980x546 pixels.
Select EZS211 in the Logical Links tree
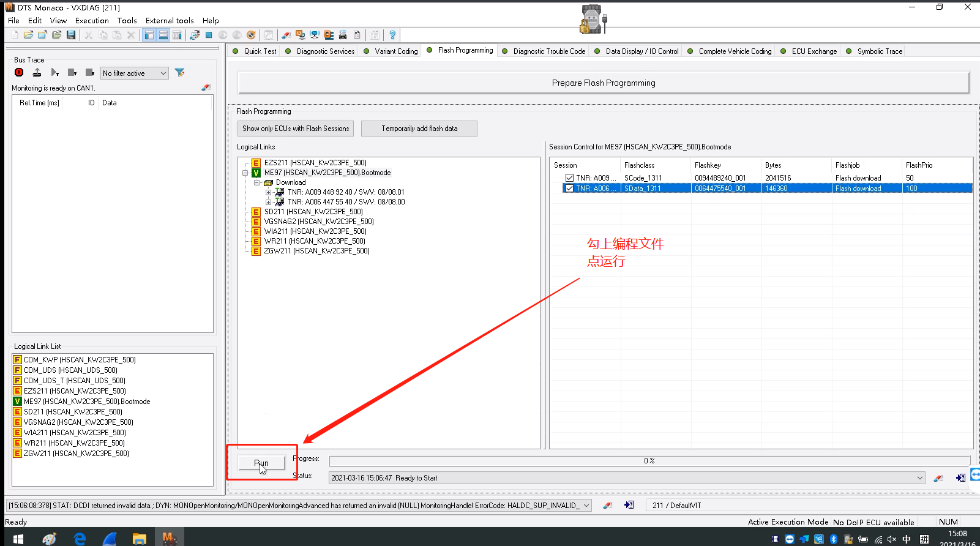[x=315, y=163]
